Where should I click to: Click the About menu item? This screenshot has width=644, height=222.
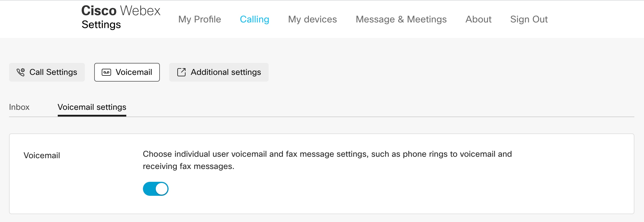click(478, 19)
